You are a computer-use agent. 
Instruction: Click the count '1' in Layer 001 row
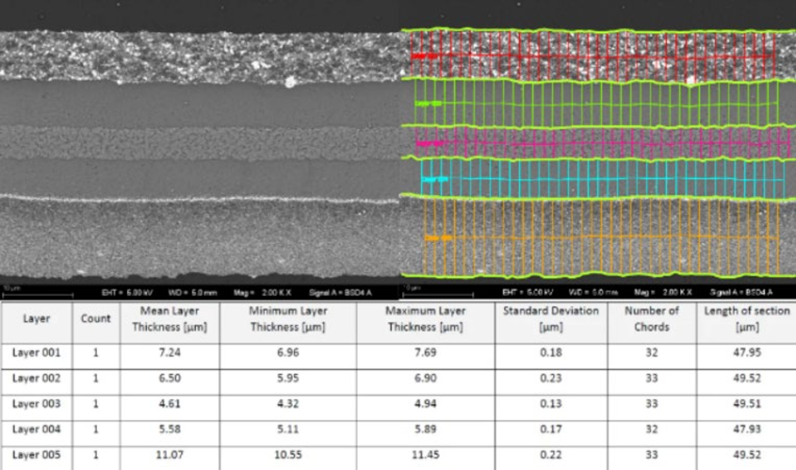pyautogui.click(x=95, y=352)
